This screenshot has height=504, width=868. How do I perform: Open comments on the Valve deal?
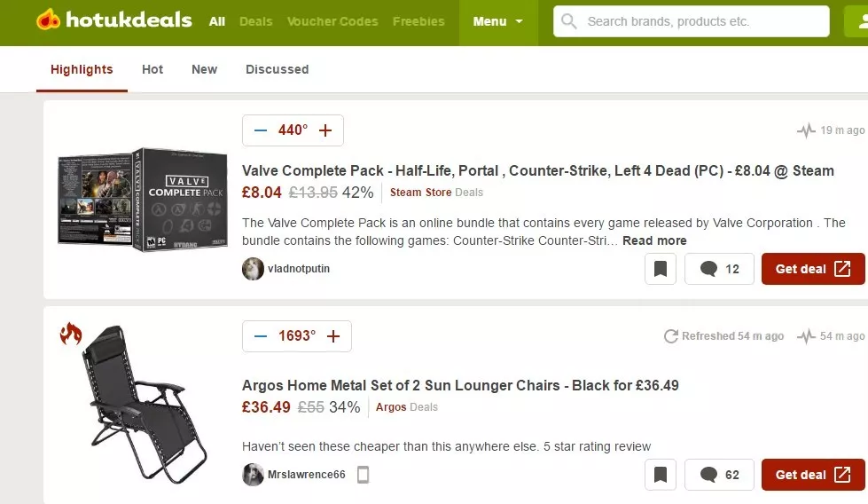(719, 269)
